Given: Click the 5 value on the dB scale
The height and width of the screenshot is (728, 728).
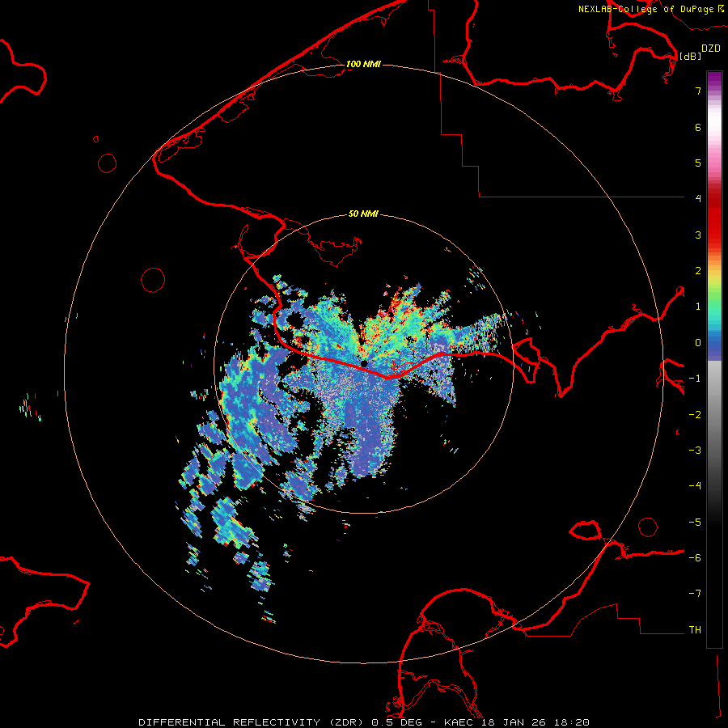Looking at the screenshot, I should 698,163.
